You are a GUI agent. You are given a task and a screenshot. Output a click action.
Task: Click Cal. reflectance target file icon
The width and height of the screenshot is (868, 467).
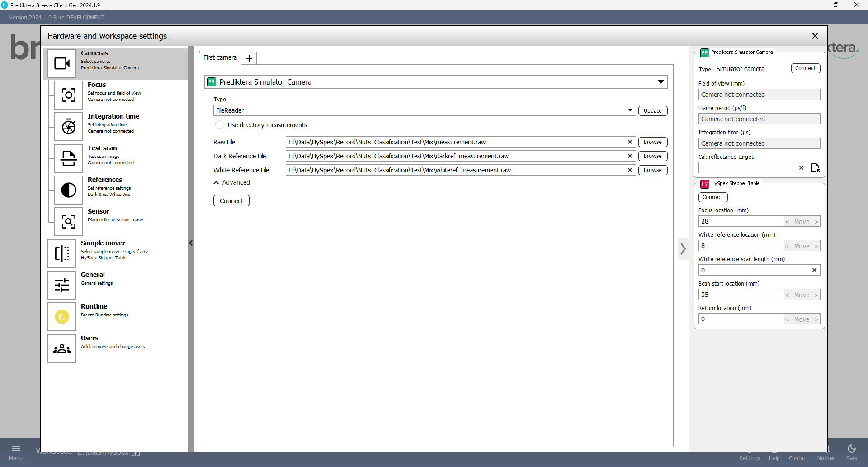[x=815, y=168]
